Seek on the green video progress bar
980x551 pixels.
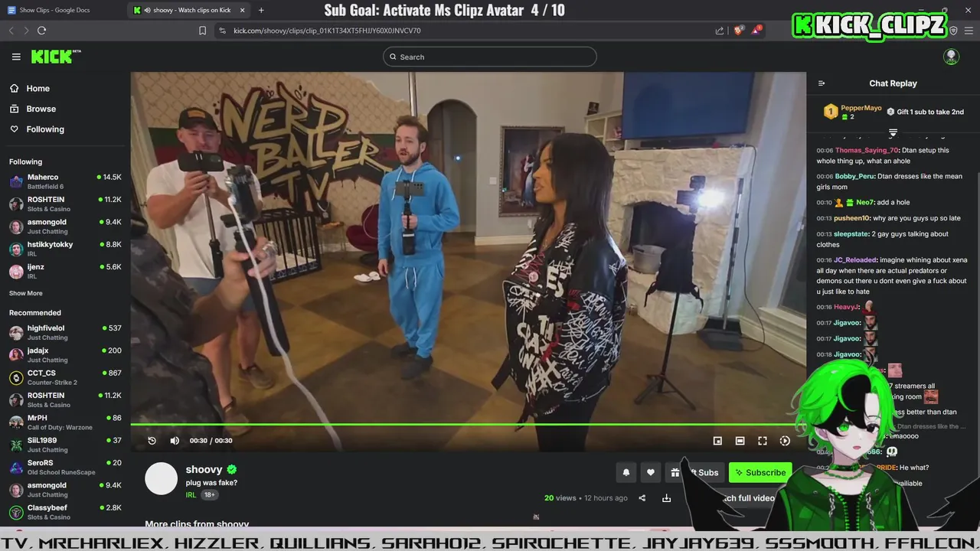point(468,424)
